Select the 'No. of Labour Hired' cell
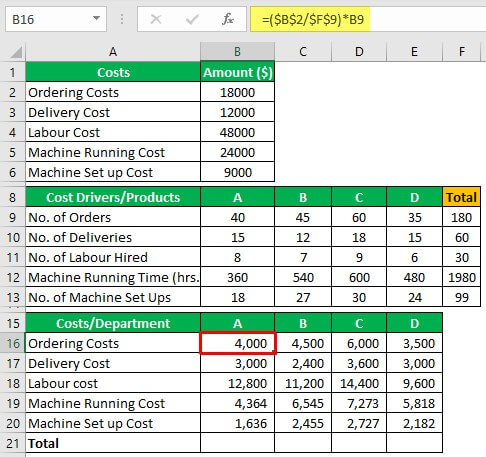The image size is (486, 457). (113, 257)
